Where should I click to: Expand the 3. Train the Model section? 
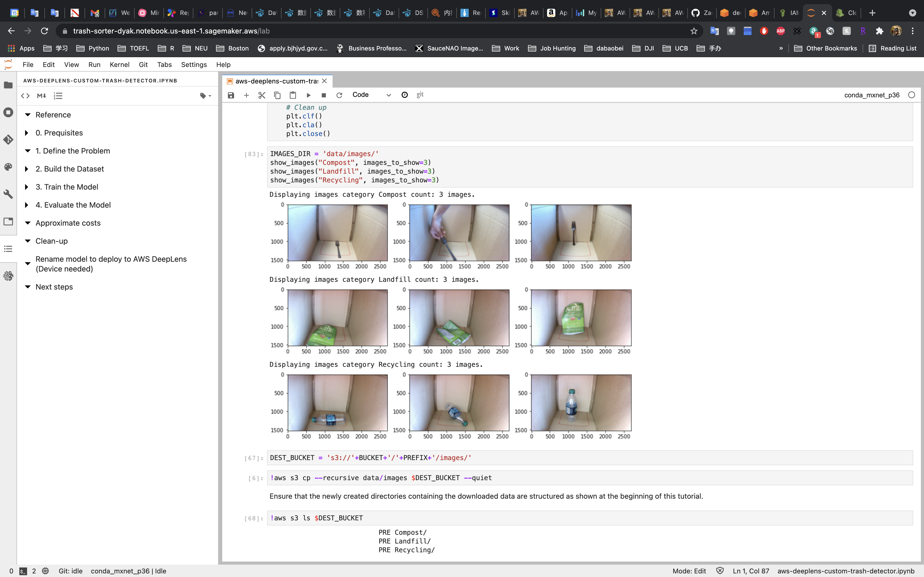point(26,187)
